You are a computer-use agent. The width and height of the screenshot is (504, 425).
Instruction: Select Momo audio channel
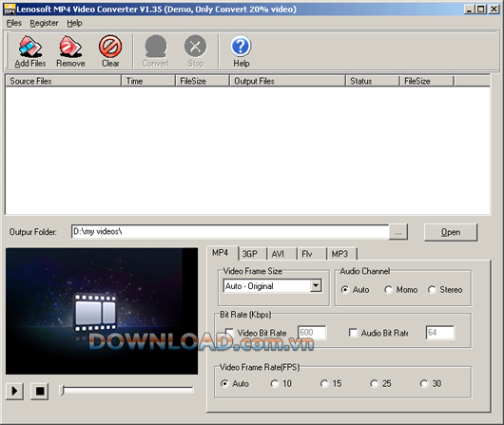(x=388, y=290)
